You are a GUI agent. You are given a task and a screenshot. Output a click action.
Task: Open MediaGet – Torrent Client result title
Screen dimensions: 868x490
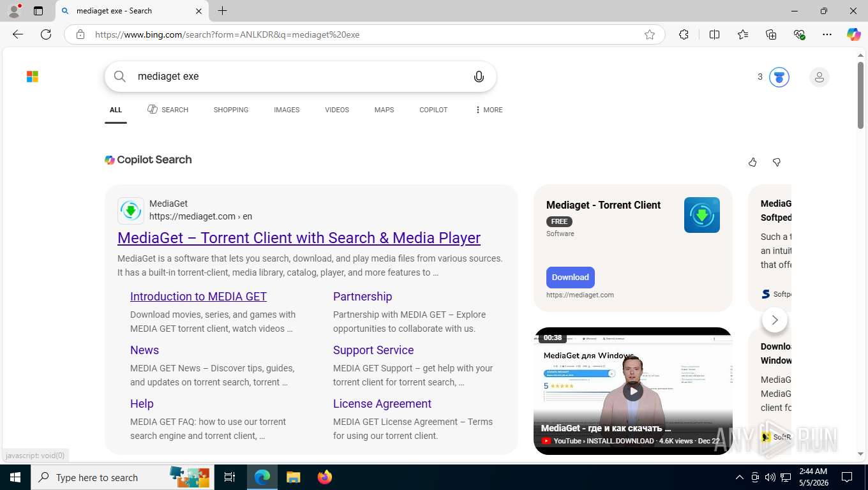(299, 238)
